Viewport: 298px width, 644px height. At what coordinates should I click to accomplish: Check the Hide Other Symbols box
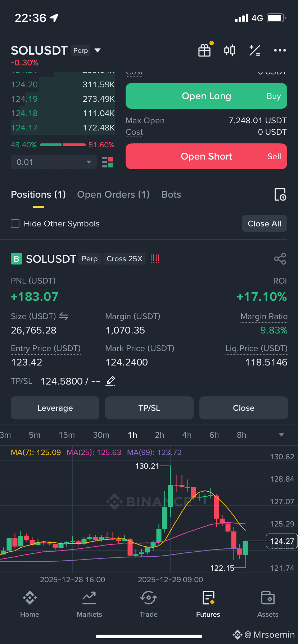pyautogui.click(x=15, y=224)
